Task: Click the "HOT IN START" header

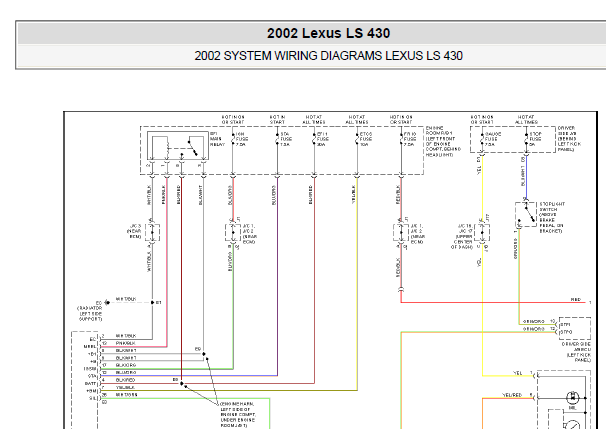Action: click(277, 119)
